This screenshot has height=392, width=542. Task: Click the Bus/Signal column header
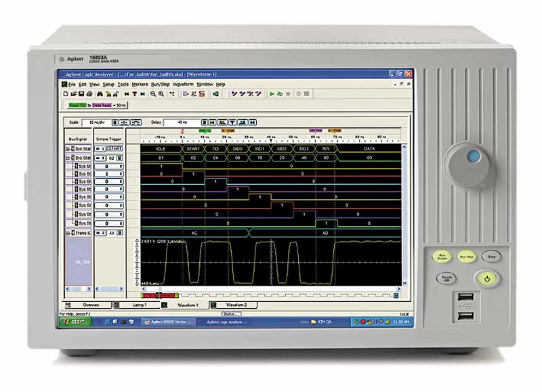(78, 139)
